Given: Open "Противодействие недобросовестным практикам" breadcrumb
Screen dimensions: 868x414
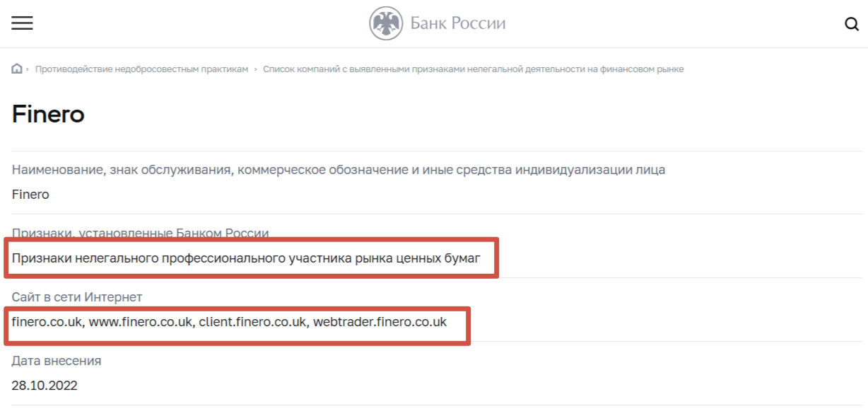Looking at the screenshot, I should [142, 69].
